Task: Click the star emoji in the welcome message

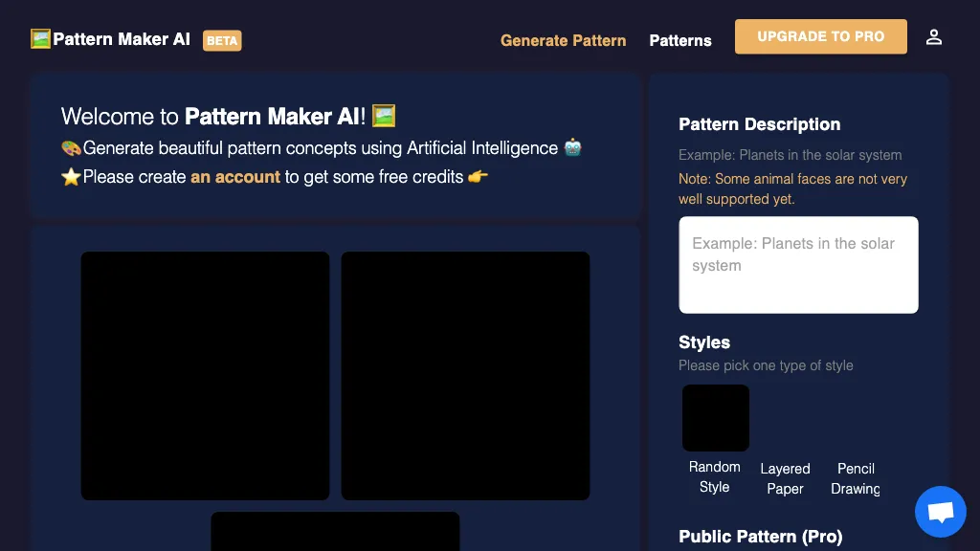Action: [x=71, y=177]
